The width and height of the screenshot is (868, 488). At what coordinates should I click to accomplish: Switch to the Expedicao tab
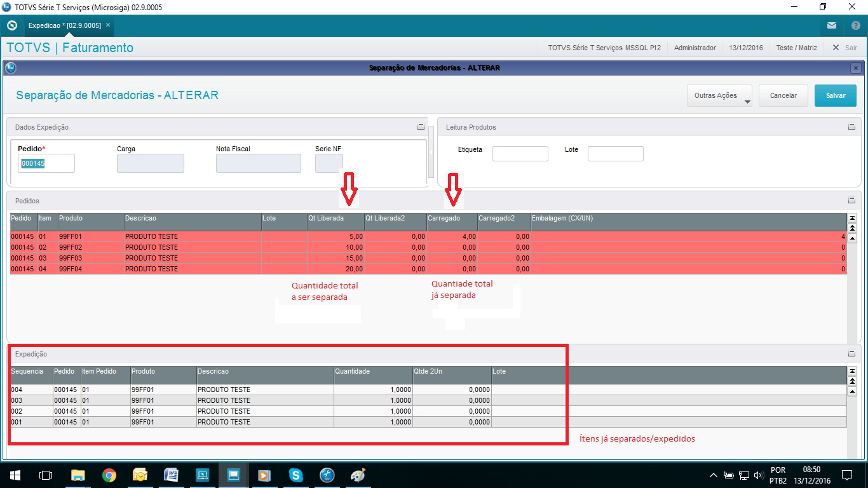pyautogui.click(x=65, y=25)
